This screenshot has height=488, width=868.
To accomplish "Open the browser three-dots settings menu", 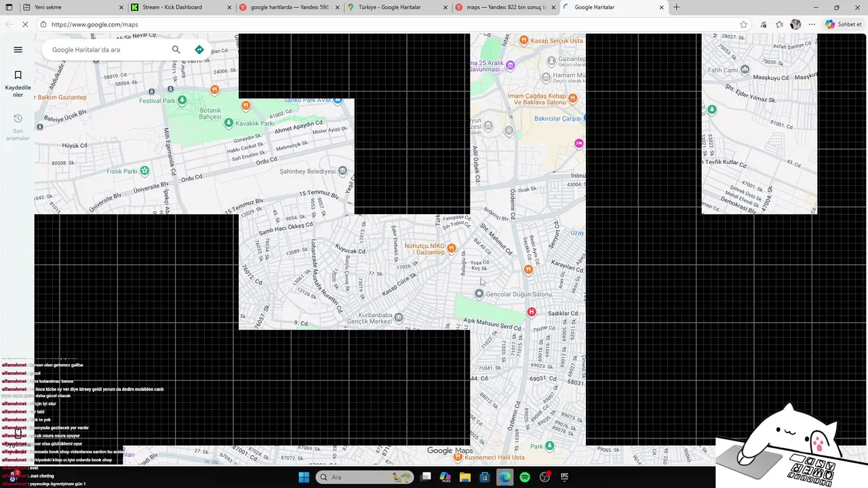I will pyautogui.click(x=812, y=24).
